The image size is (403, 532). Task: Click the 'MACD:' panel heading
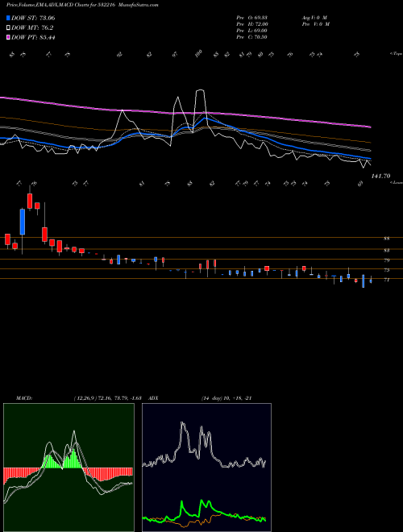[x=23, y=398]
